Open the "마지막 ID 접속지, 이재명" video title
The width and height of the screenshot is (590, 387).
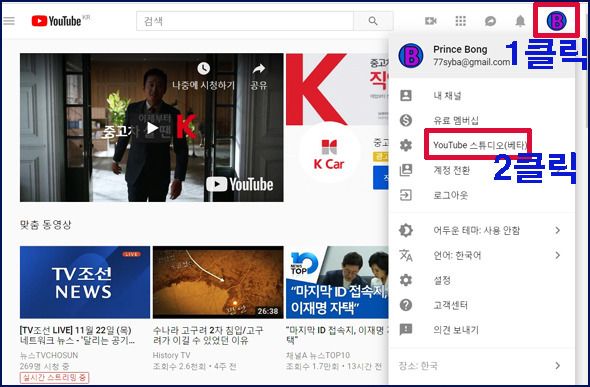pos(337,335)
